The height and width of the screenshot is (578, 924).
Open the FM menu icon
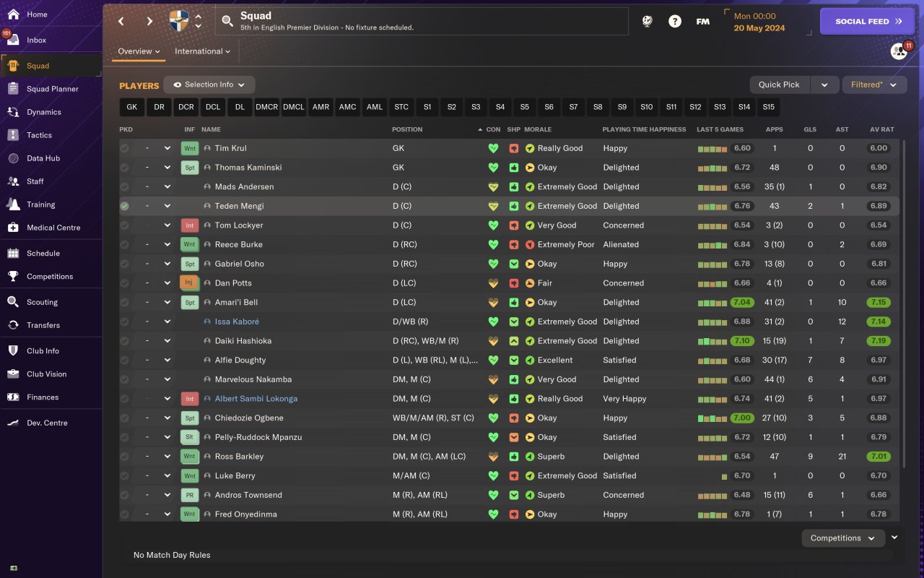pos(702,22)
